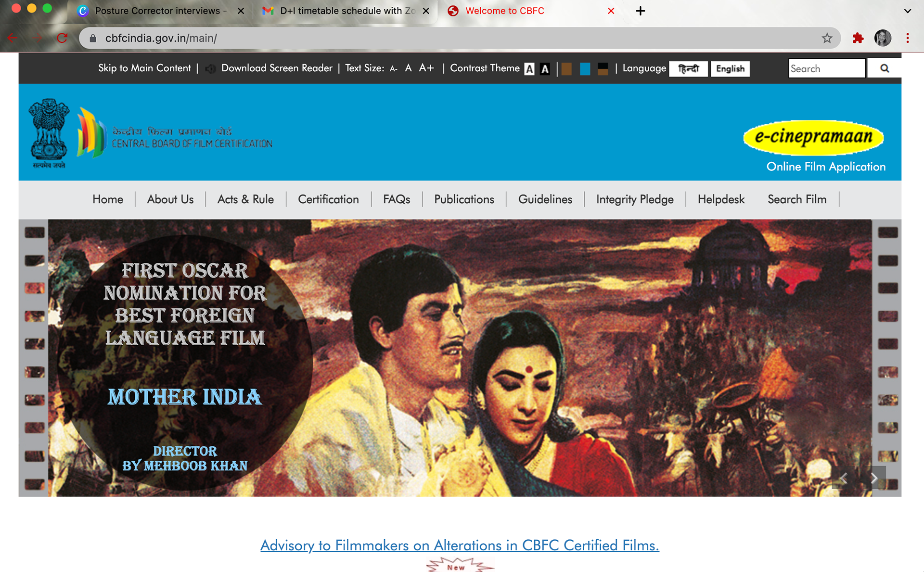Open the Helpdesk menu item
This screenshot has height=572, width=924.
[x=721, y=199]
